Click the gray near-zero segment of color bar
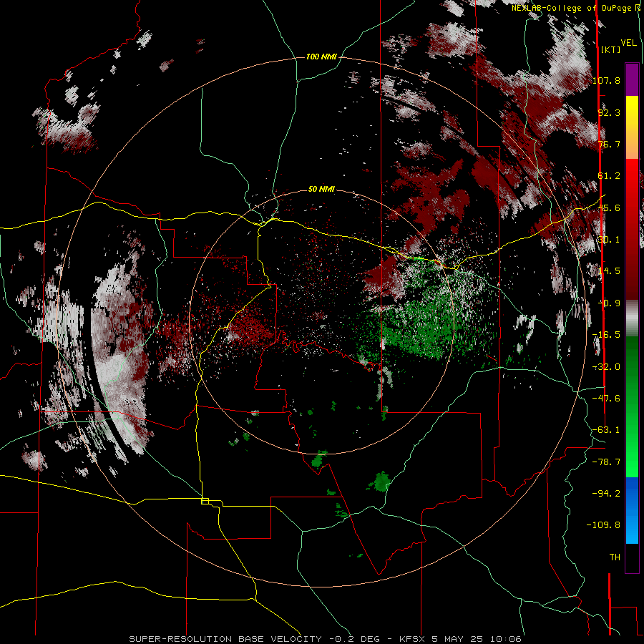This screenshot has width=644, height=644. point(632,318)
